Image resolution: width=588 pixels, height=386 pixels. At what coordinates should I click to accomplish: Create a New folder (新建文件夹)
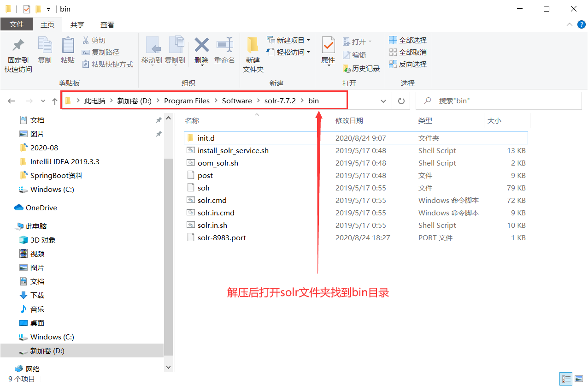pyautogui.click(x=253, y=55)
